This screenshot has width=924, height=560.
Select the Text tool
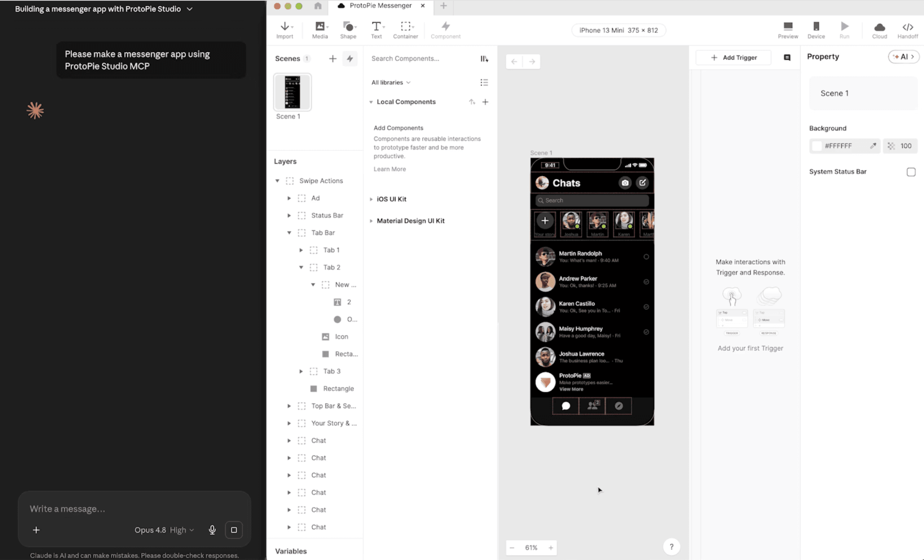click(377, 30)
